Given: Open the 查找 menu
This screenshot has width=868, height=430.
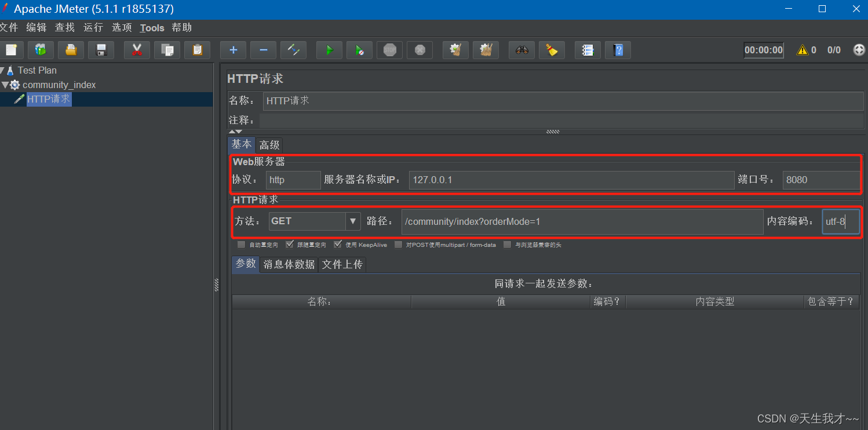Looking at the screenshot, I should point(65,27).
